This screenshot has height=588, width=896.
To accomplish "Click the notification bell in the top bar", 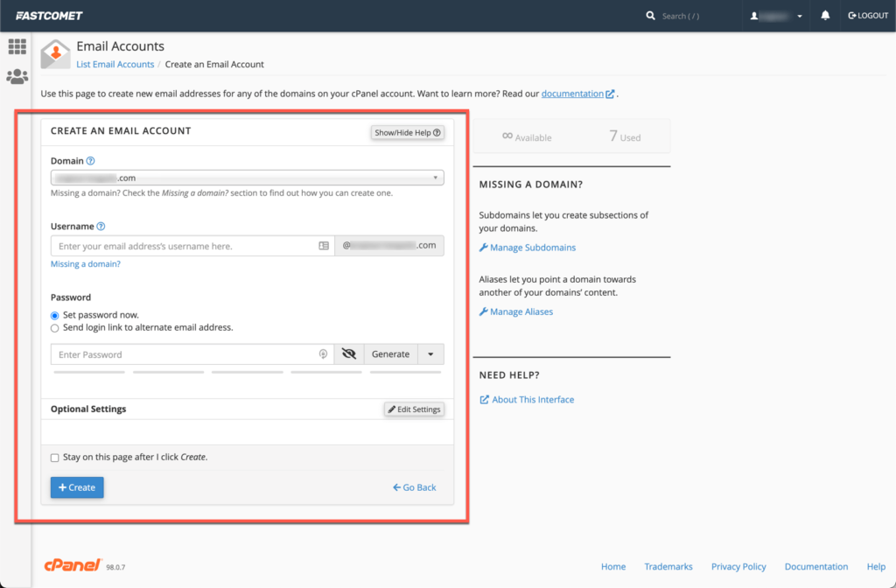I will click(x=823, y=15).
